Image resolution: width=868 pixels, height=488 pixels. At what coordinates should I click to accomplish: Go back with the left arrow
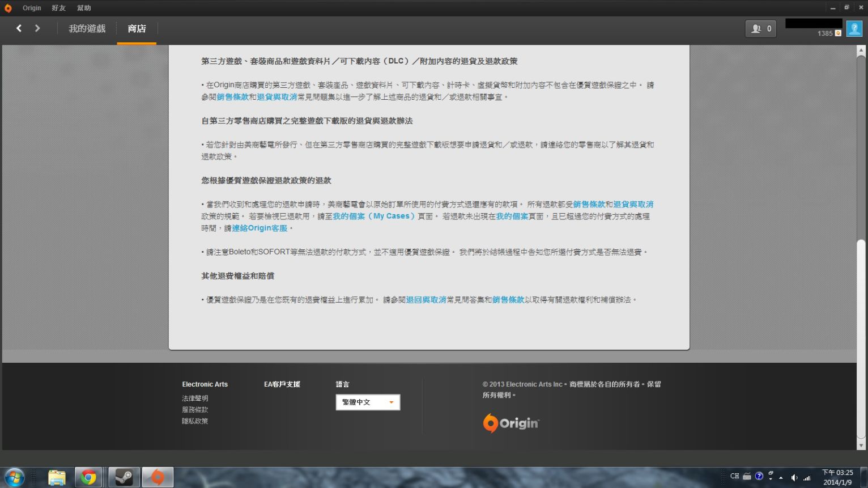pos(19,28)
